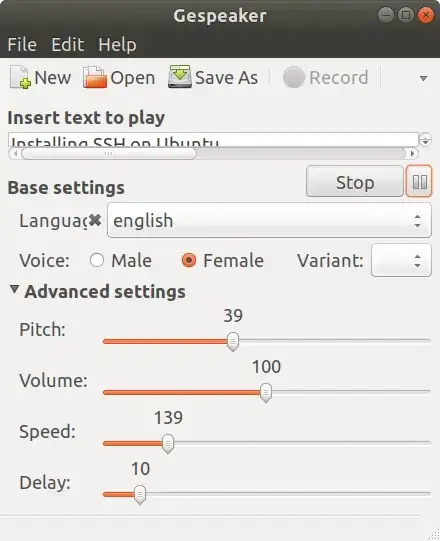The height and width of the screenshot is (541, 440).
Task: Click the text area expand icon
Action: pyautogui.click(x=425, y=140)
